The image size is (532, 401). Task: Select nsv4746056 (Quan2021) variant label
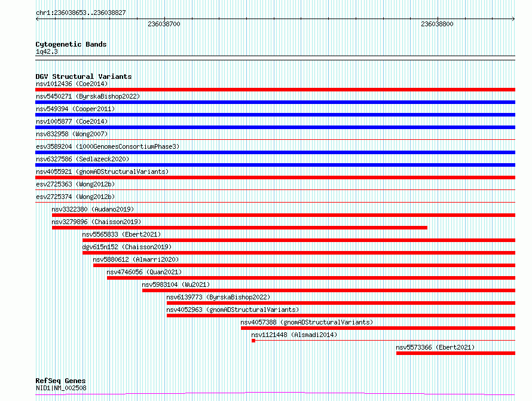(144, 272)
